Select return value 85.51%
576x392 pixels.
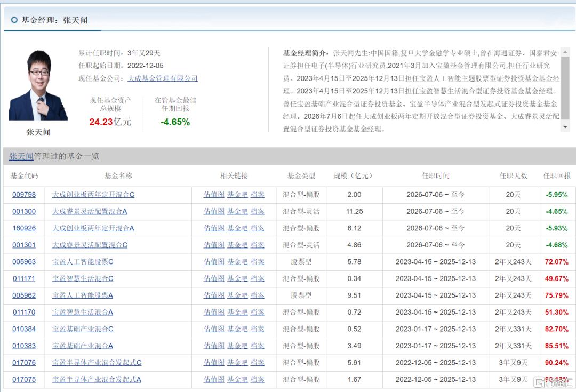pyautogui.click(x=556, y=346)
